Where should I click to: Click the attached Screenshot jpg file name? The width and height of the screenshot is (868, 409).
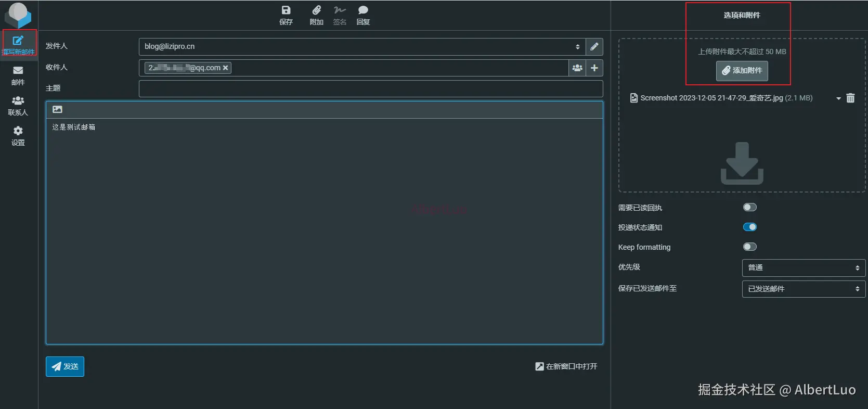(711, 98)
